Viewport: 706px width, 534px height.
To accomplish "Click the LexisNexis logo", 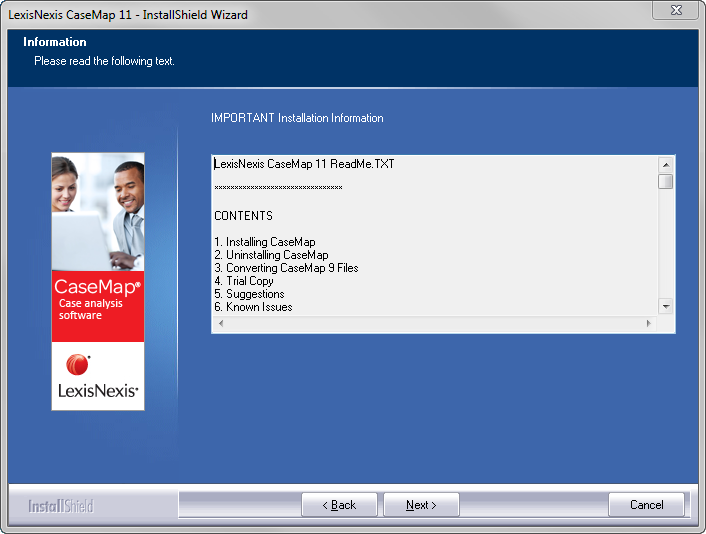I will pyautogui.click(x=98, y=376).
